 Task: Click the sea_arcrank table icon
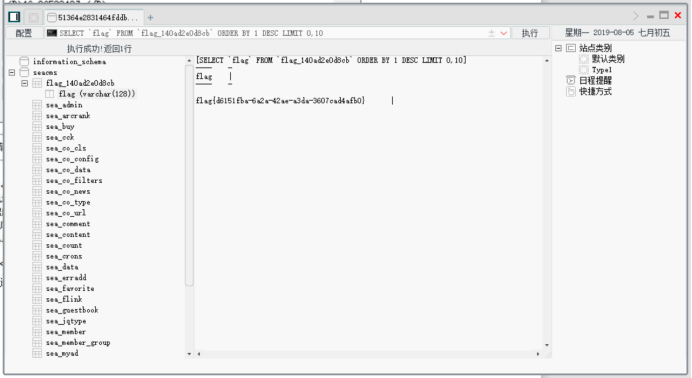pos(37,116)
